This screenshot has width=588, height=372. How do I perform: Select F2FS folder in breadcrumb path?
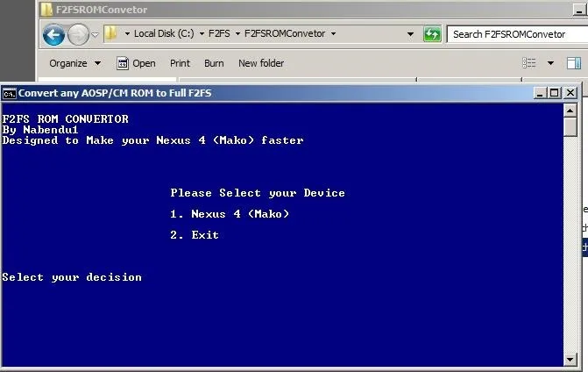click(x=219, y=33)
